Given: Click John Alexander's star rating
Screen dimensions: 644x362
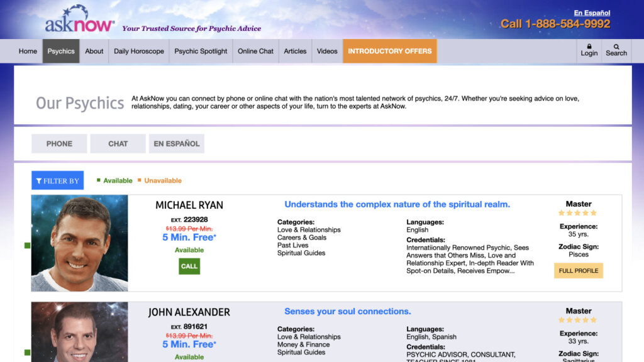Looking at the screenshot, I should (x=578, y=320).
